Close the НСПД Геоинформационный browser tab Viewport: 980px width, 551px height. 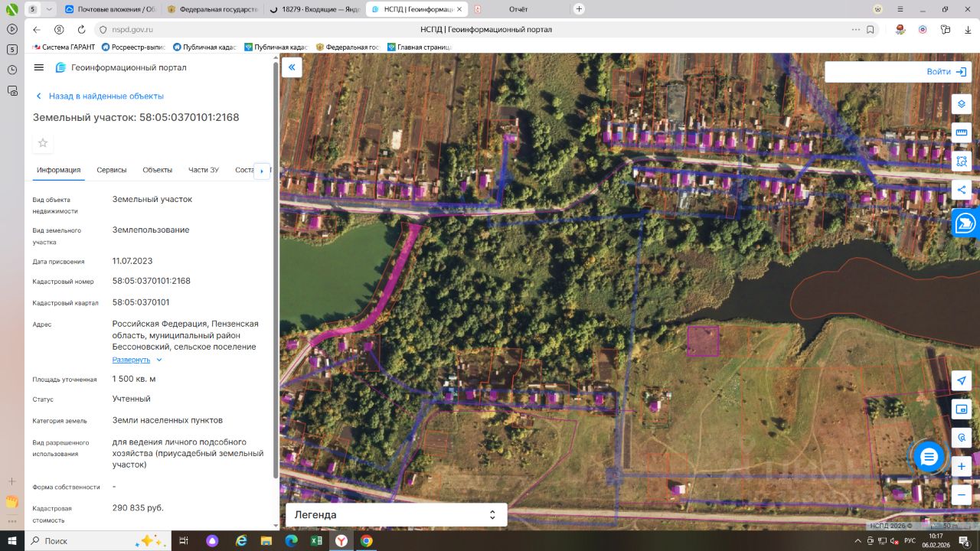click(459, 9)
